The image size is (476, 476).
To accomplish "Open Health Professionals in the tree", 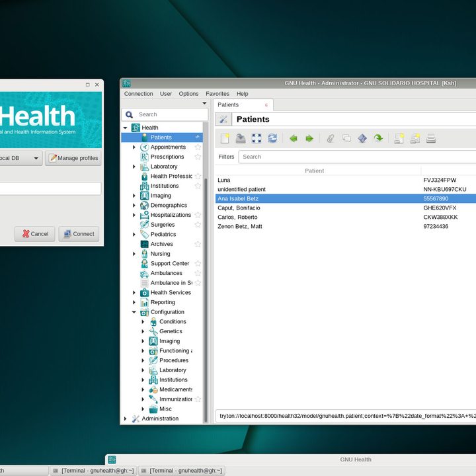I will coord(171,176).
